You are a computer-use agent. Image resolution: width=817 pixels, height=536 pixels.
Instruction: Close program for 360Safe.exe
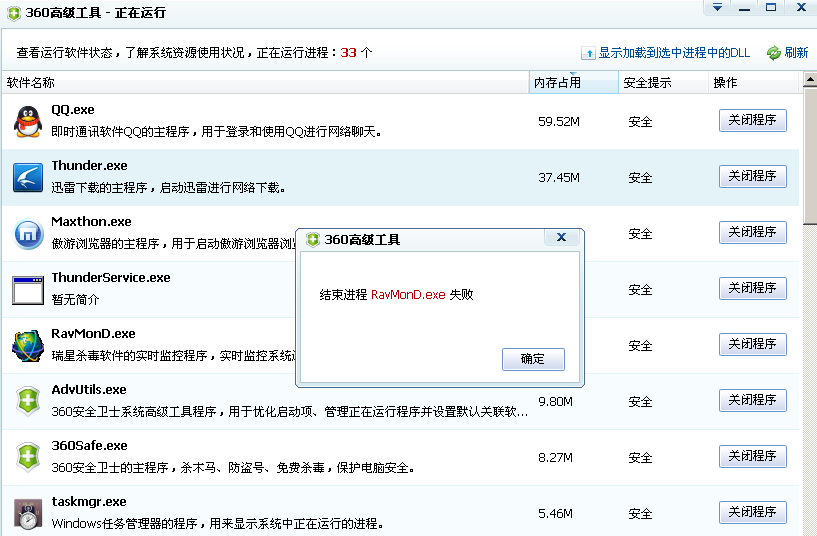tap(752, 456)
